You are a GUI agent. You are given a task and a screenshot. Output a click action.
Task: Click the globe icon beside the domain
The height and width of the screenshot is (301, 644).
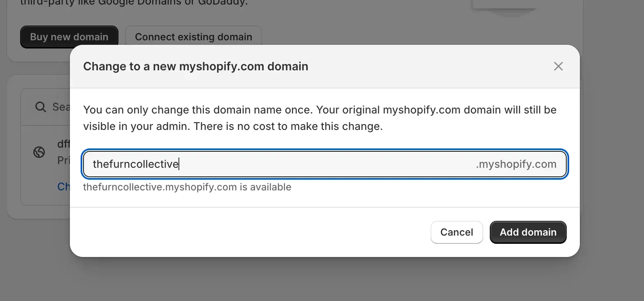tap(39, 152)
